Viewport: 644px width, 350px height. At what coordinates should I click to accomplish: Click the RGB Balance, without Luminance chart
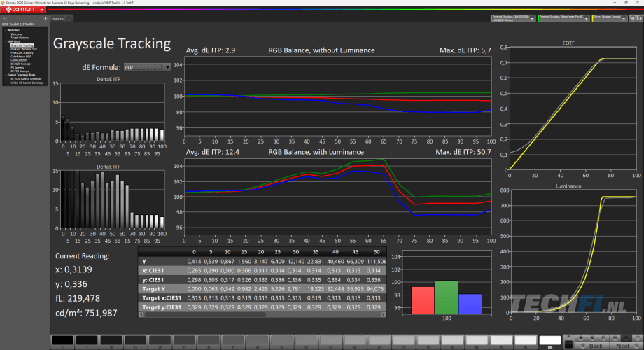(338, 97)
